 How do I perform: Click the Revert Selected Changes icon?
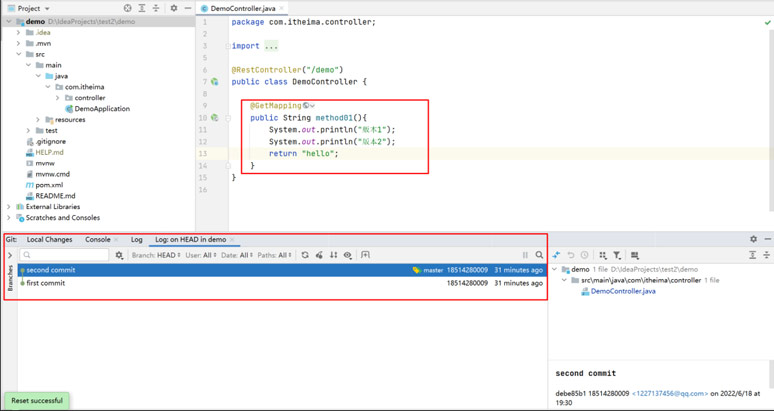click(x=571, y=255)
